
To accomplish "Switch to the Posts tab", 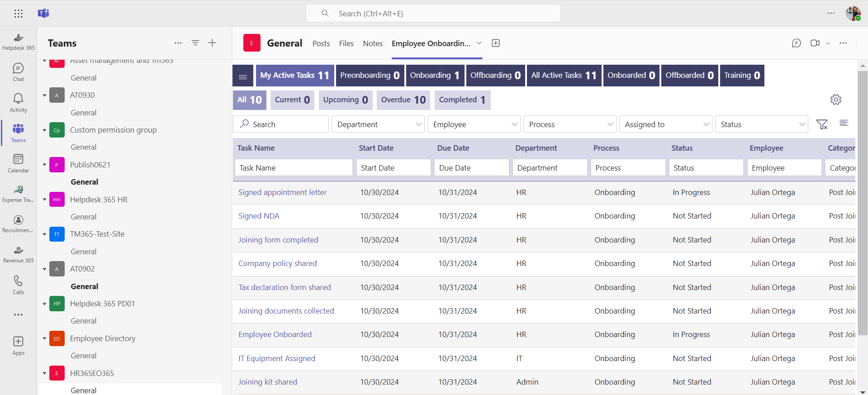I will (321, 43).
